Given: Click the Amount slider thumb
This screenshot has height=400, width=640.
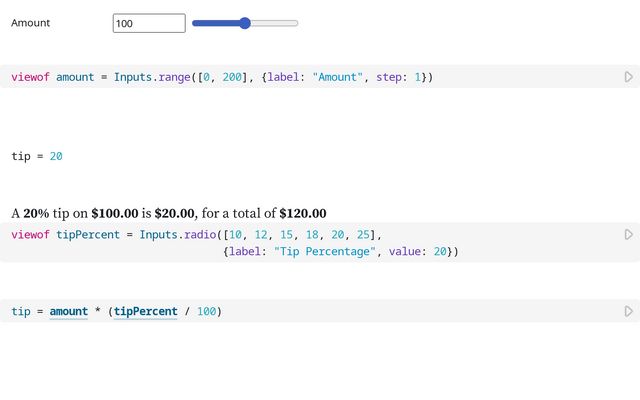Looking at the screenshot, I should 245,23.
